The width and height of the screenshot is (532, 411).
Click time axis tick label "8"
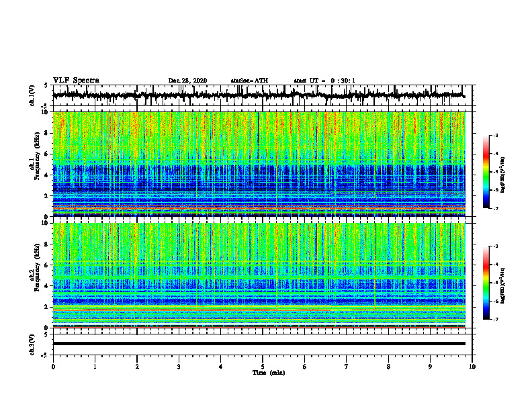tap(388, 367)
